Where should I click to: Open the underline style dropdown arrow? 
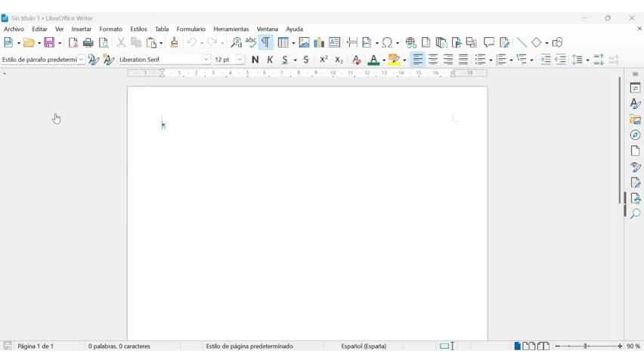point(296,60)
